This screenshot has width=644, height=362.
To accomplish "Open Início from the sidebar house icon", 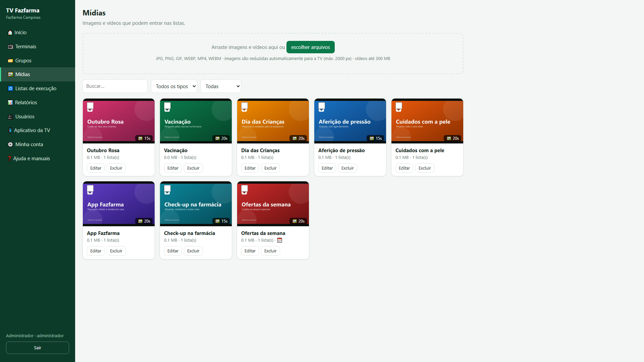I will pyautogui.click(x=10, y=33).
